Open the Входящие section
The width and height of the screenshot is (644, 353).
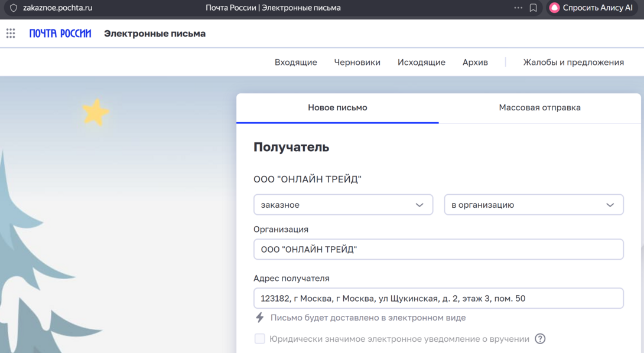point(295,62)
